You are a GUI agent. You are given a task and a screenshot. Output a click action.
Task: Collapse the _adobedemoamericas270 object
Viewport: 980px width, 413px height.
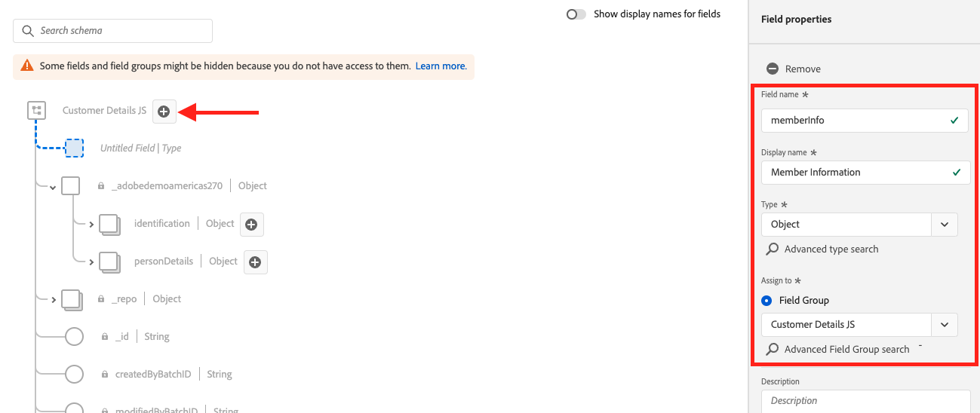pos(53,187)
